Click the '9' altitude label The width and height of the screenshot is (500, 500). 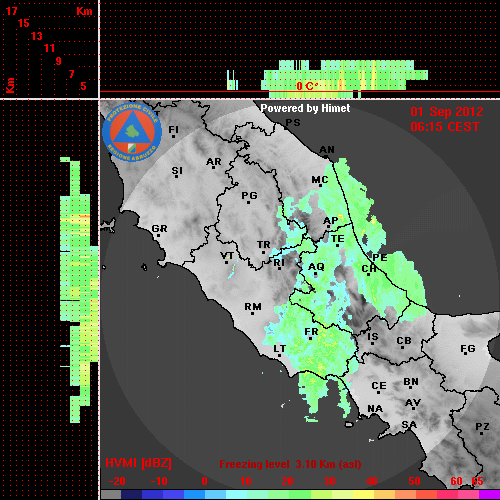tap(59, 61)
